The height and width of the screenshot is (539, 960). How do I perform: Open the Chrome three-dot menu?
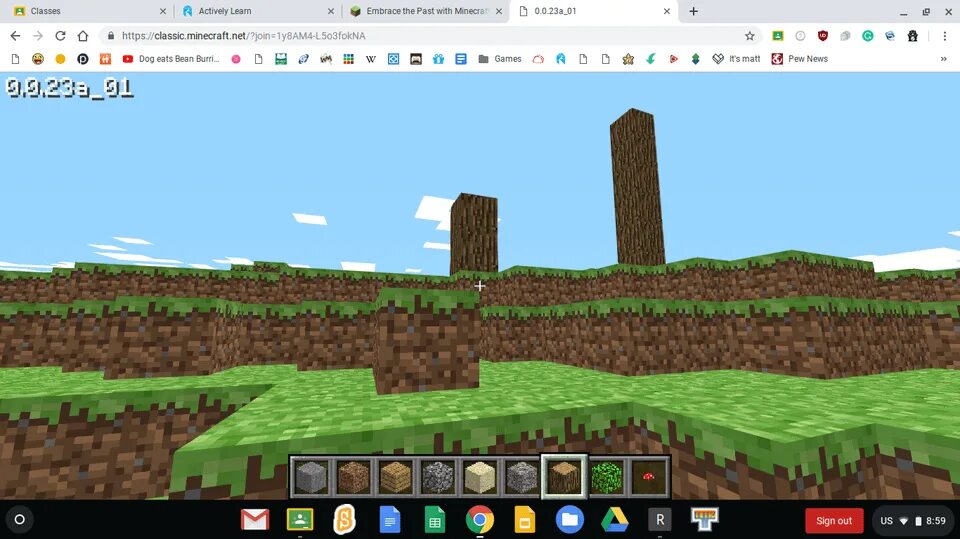pyautogui.click(x=945, y=36)
